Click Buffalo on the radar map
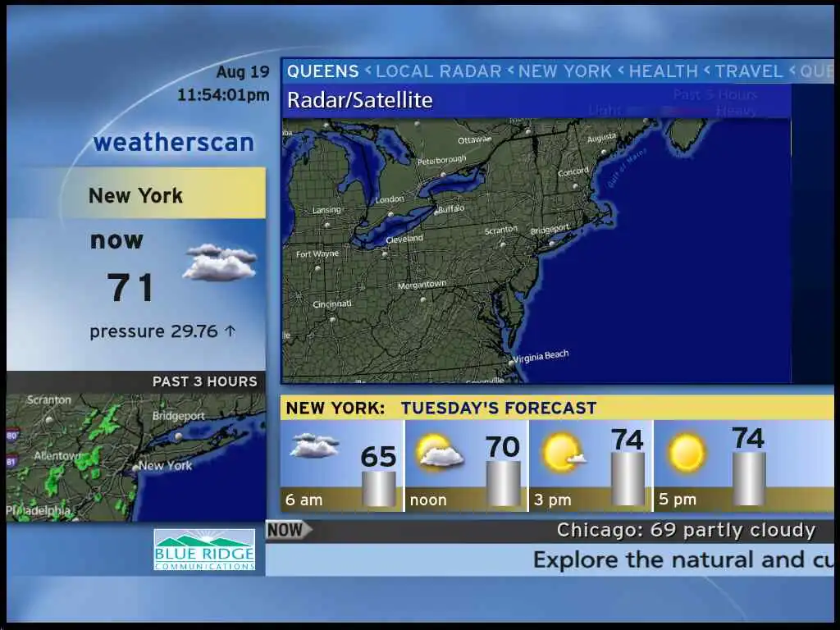 coord(451,208)
